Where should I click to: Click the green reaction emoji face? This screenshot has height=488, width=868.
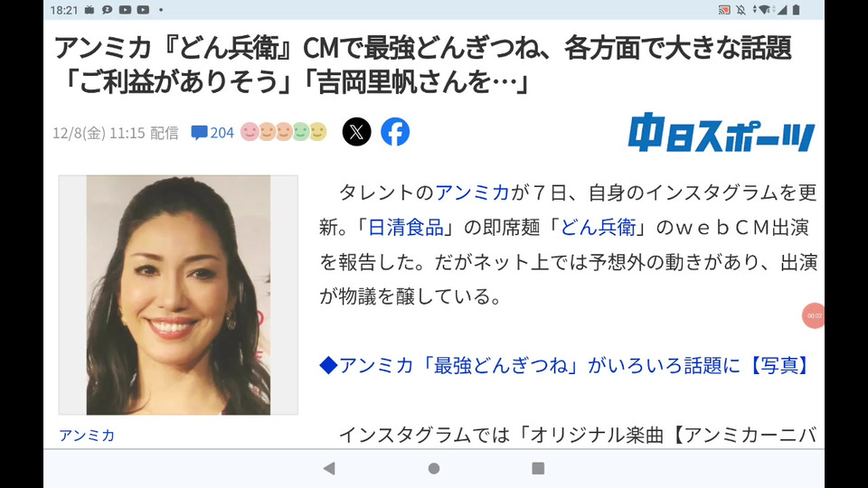[300, 132]
